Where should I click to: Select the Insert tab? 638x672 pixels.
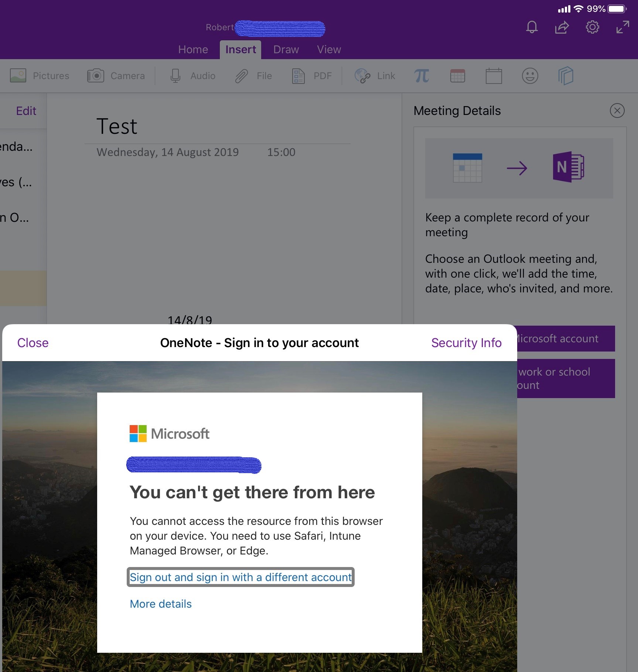pos(240,50)
